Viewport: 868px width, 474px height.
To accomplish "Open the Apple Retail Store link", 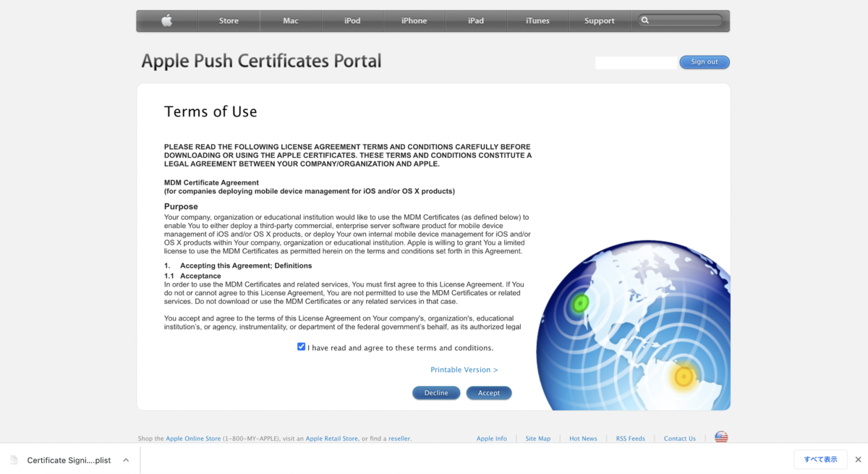I will coord(332,439).
